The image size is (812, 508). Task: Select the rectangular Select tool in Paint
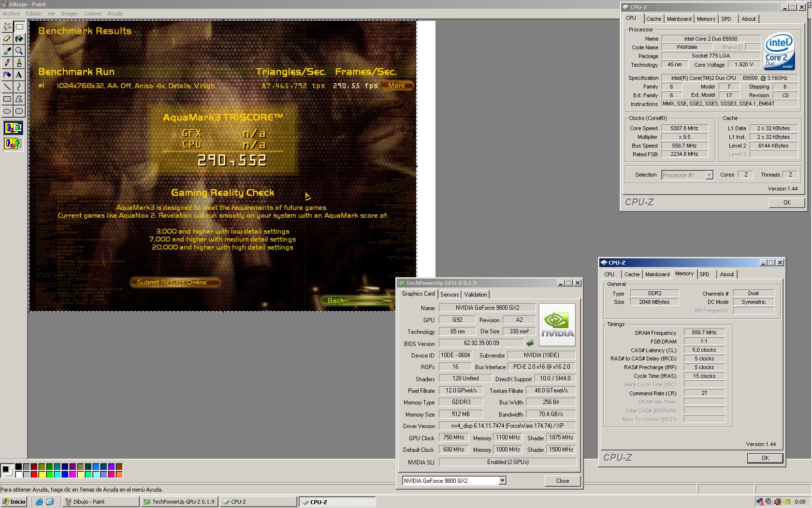tap(19, 27)
